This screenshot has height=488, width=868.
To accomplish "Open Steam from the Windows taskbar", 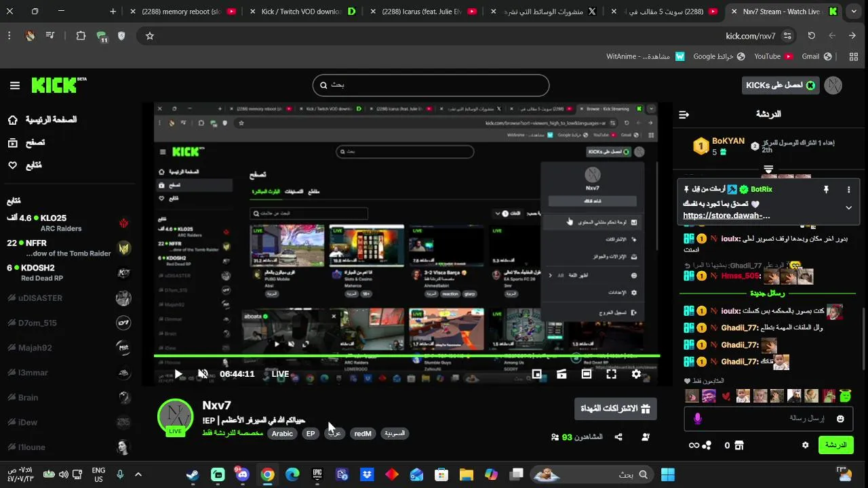I will click(x=193, y=474).
